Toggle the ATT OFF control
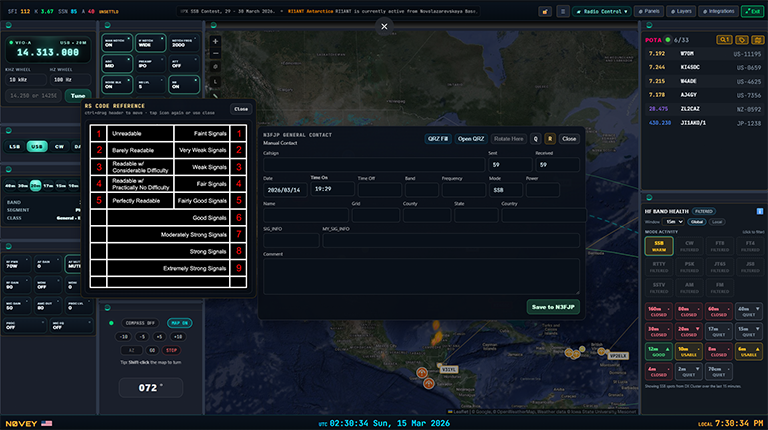This screenshot has height=430, width=768. pos(184,64)
